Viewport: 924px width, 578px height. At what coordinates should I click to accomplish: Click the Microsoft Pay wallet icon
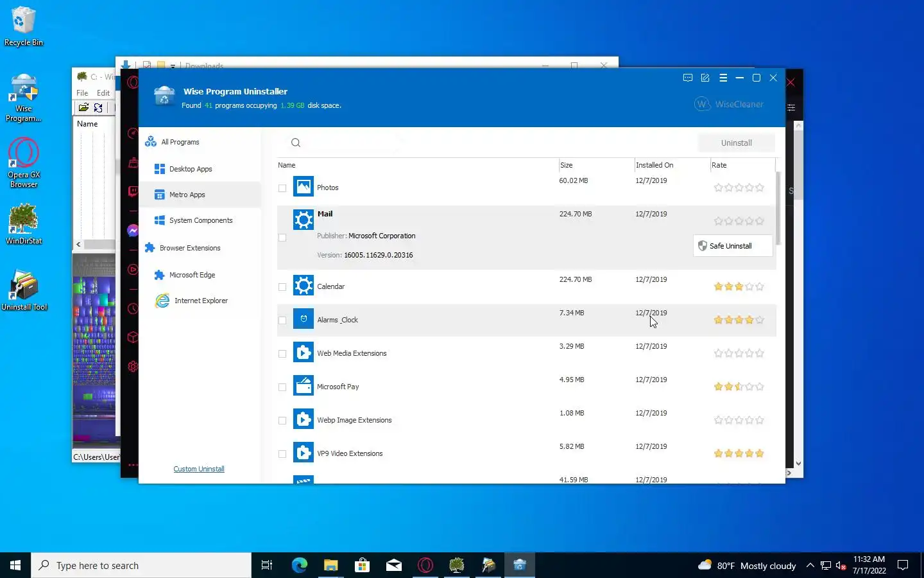304,385
